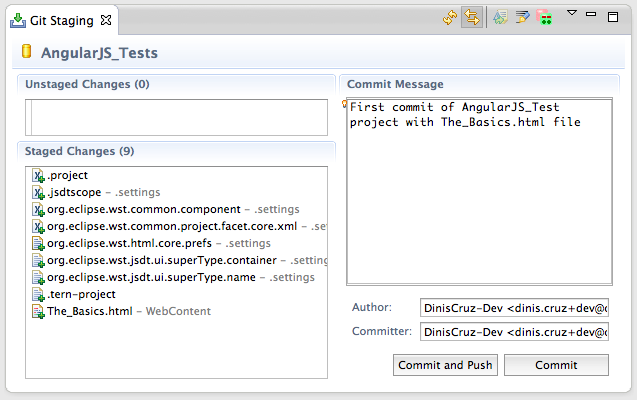The width and height of the screenshot is (637, 400).
Task: Toggle Link with Editor and Selection
Action: pyautogui.click(x=471, y=18)
